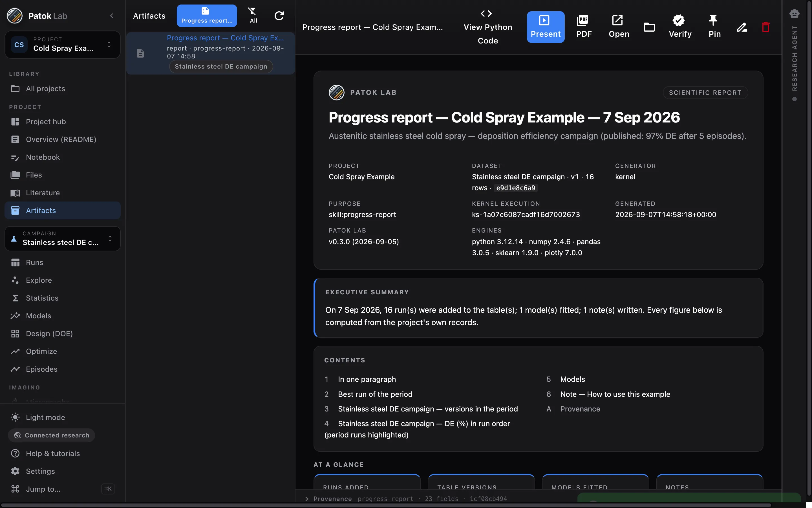Open the Research Agent robot icon
The image size is (812, 508).
[794, 14]
